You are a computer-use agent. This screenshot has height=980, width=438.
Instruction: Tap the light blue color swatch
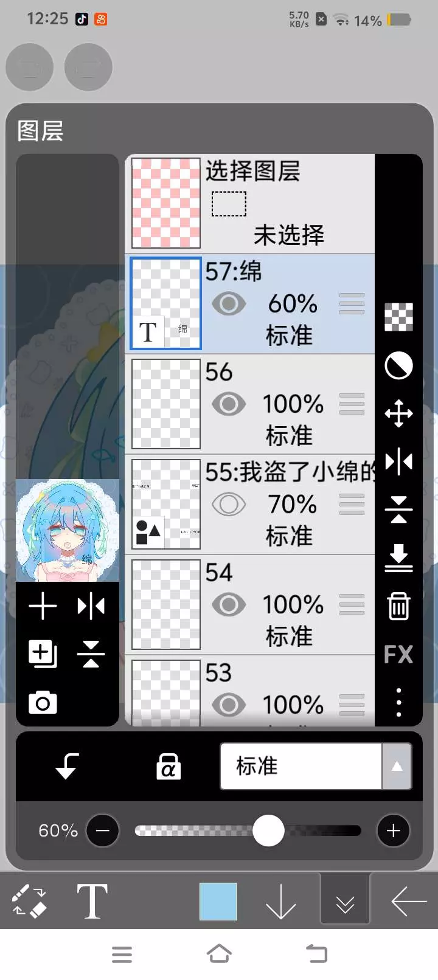[218, 901]
